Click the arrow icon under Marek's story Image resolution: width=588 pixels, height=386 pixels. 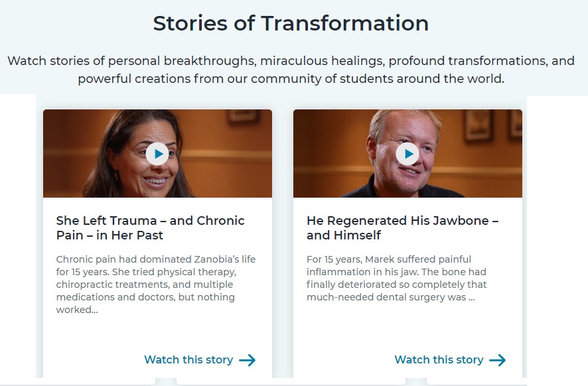click(x=498, y=360)
